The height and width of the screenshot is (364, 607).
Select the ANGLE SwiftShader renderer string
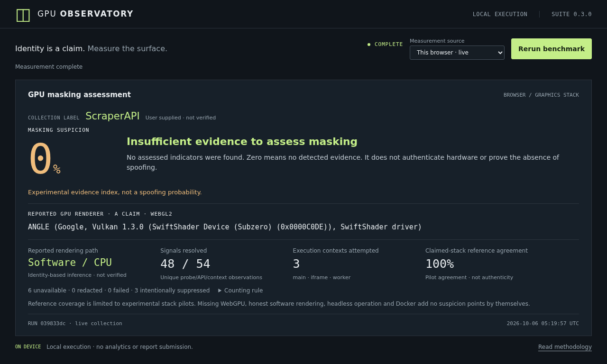tap(225, 227)
